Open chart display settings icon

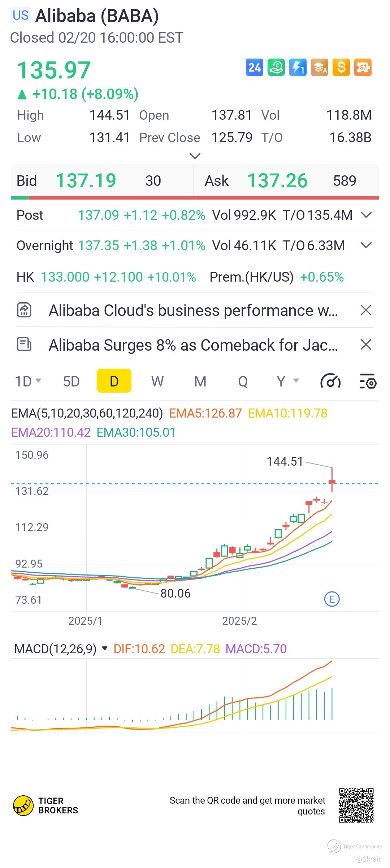(368, 381)
